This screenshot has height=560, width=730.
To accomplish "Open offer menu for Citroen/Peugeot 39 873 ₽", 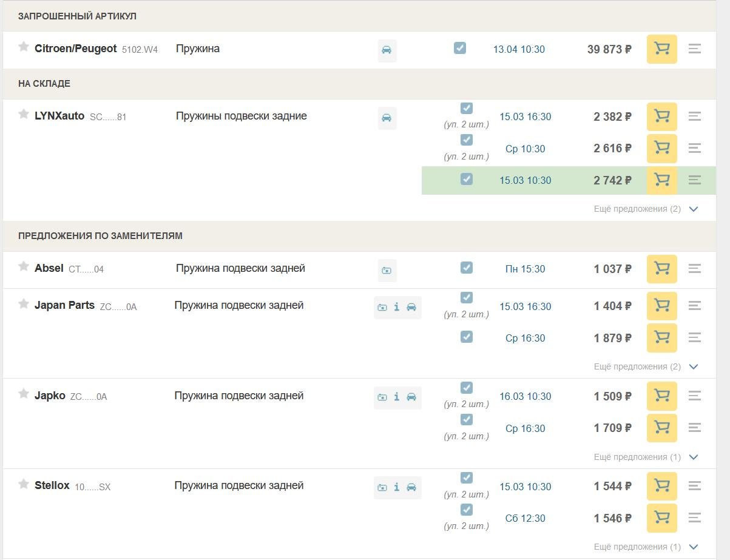I will [x=695, y=49].
